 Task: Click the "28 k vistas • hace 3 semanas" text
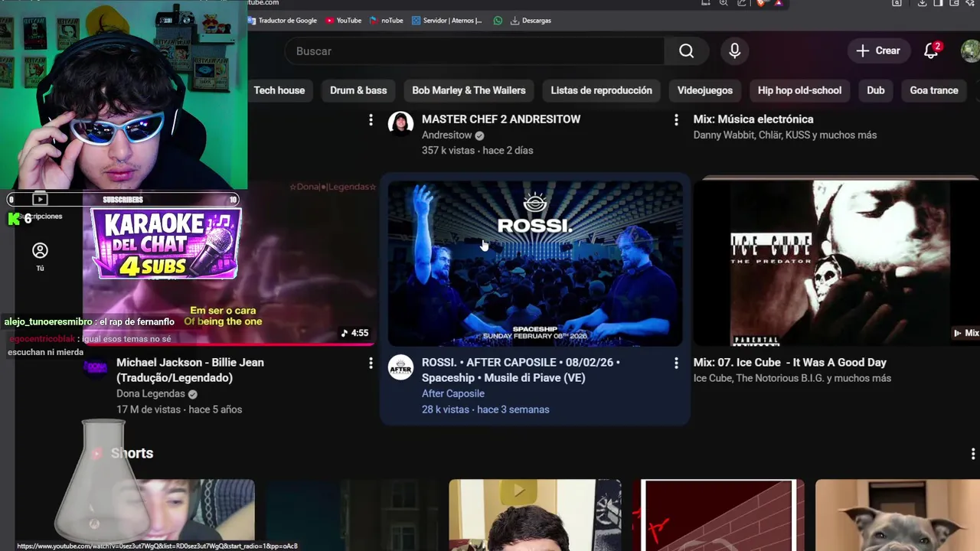tap(485, 409)
